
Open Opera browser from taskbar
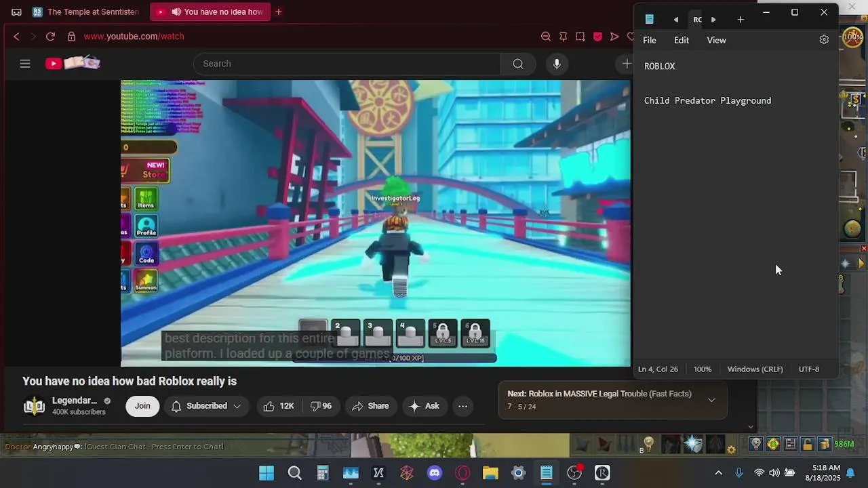point(462,473)
